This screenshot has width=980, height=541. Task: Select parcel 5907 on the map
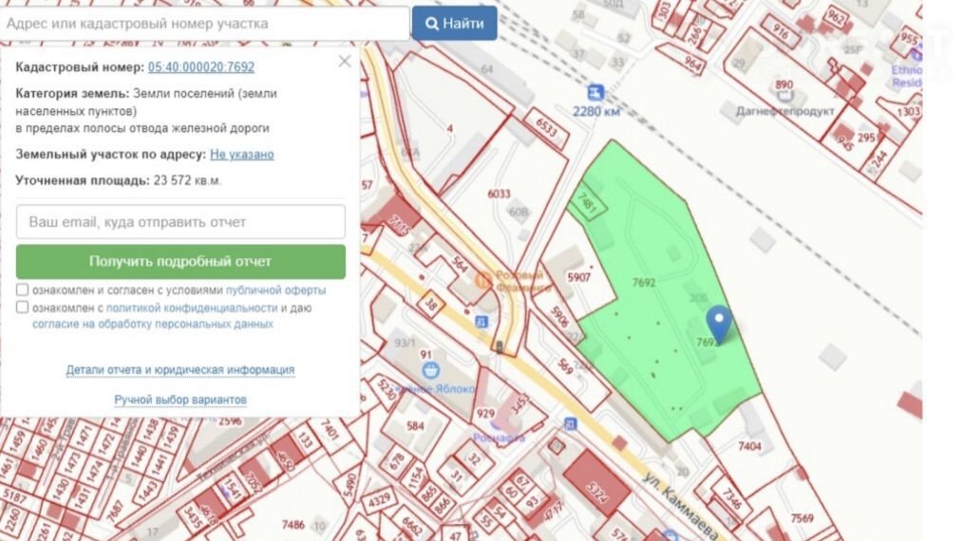[579, 278]
